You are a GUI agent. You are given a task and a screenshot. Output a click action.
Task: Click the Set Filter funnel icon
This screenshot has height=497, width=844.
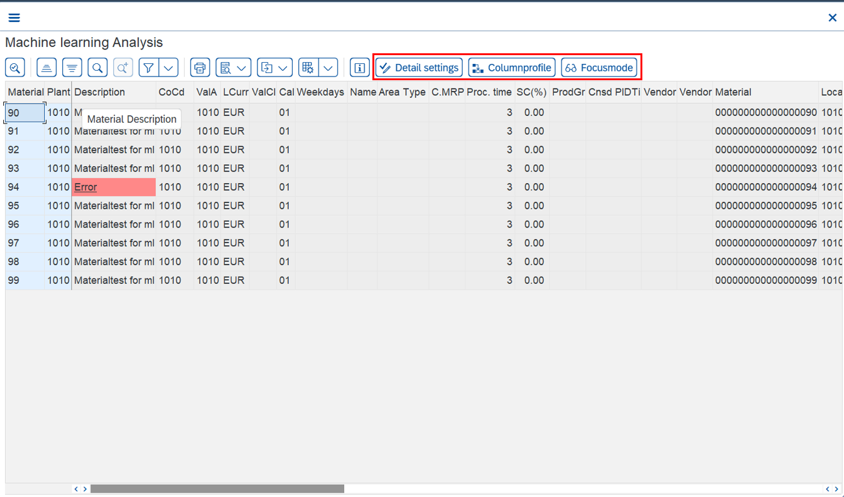148,68
